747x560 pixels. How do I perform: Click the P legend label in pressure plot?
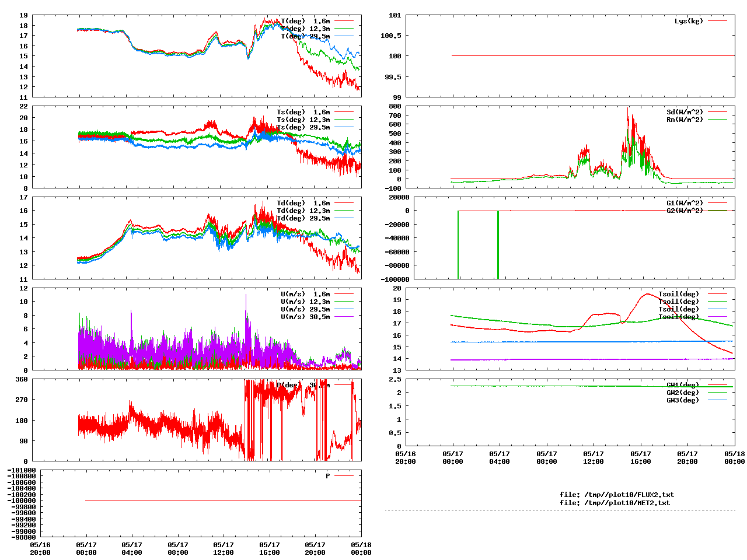(328, 476)
